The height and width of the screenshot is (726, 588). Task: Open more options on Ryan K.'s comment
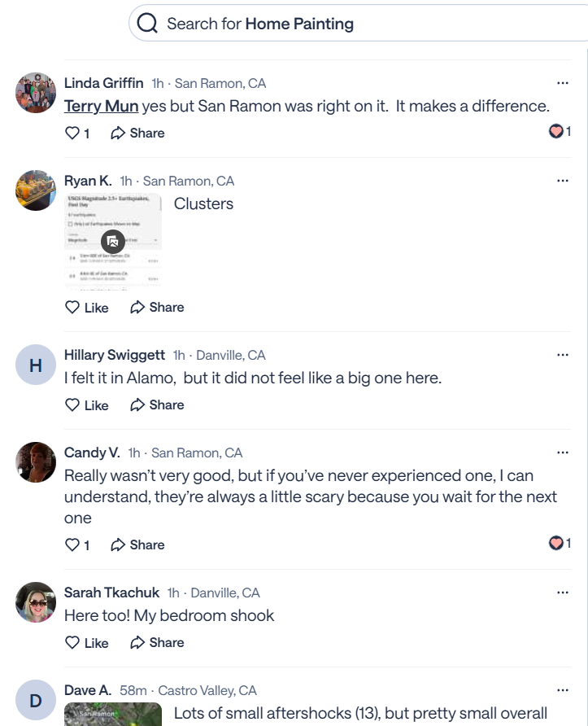[x=563, y=181]
